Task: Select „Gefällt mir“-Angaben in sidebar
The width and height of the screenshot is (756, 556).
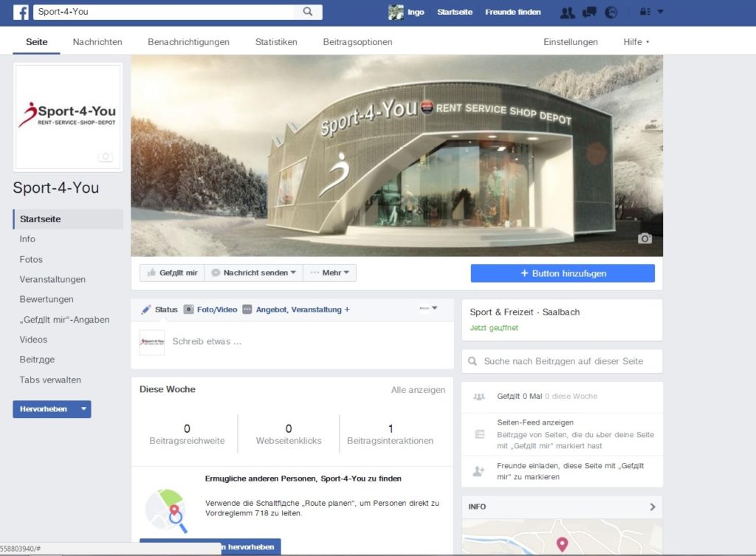Action: coord(64,320)
